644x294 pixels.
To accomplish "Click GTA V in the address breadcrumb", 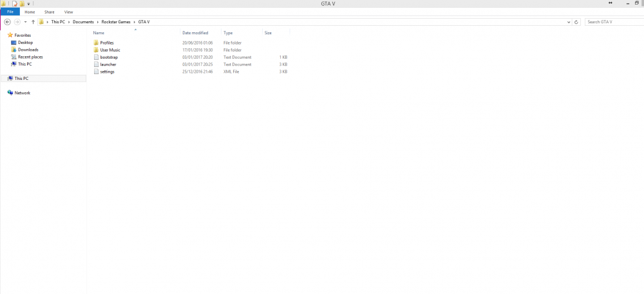I will tap(144, 22).
